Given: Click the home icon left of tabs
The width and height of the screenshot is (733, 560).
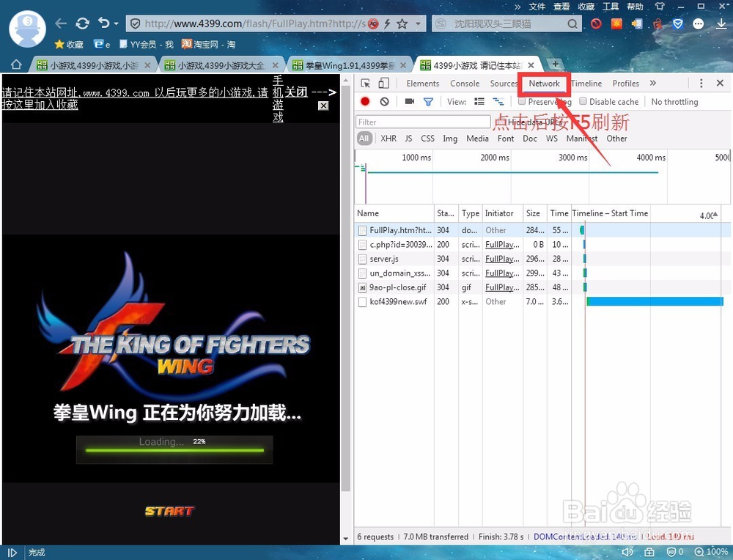Looking at the screenshot, I should 16,65.
